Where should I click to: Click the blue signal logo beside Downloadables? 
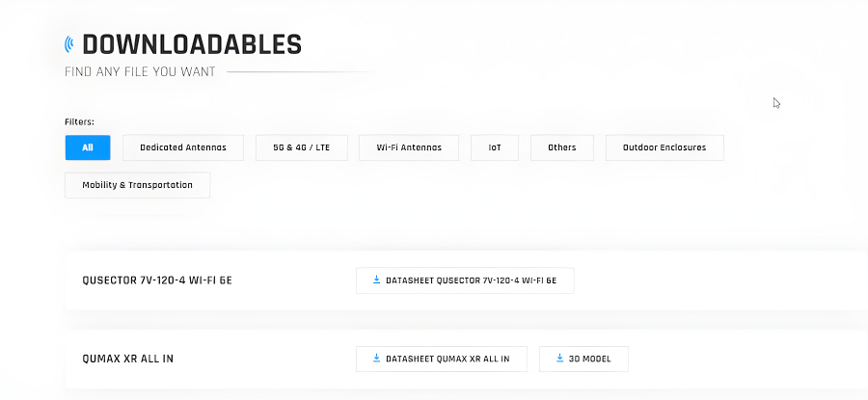coord(69,44)
